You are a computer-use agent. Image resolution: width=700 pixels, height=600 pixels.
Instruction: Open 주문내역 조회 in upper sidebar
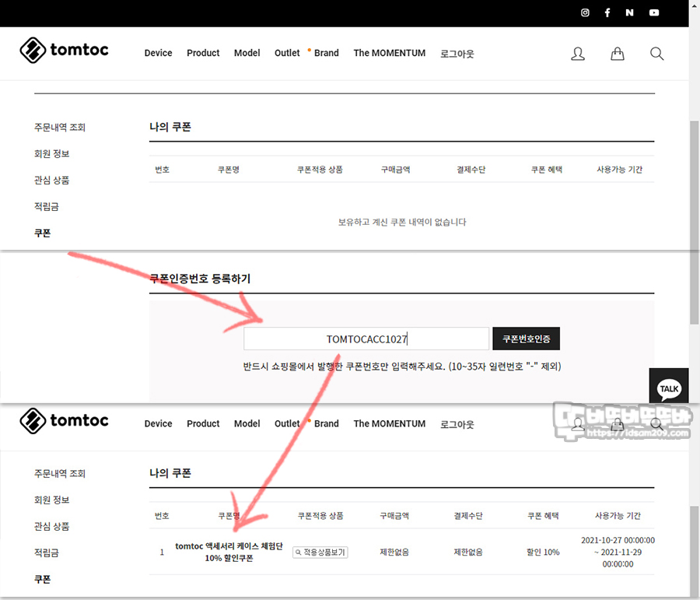[x=59, y=128]
